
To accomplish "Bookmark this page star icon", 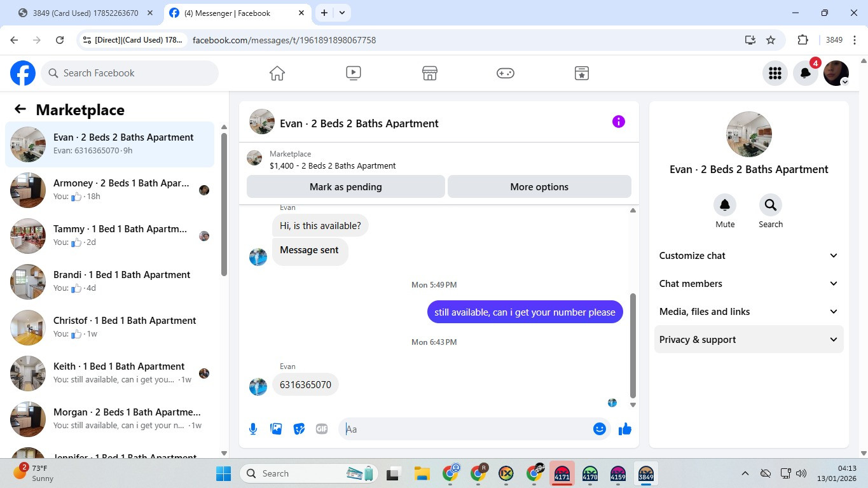I will [x=771, y=40].
